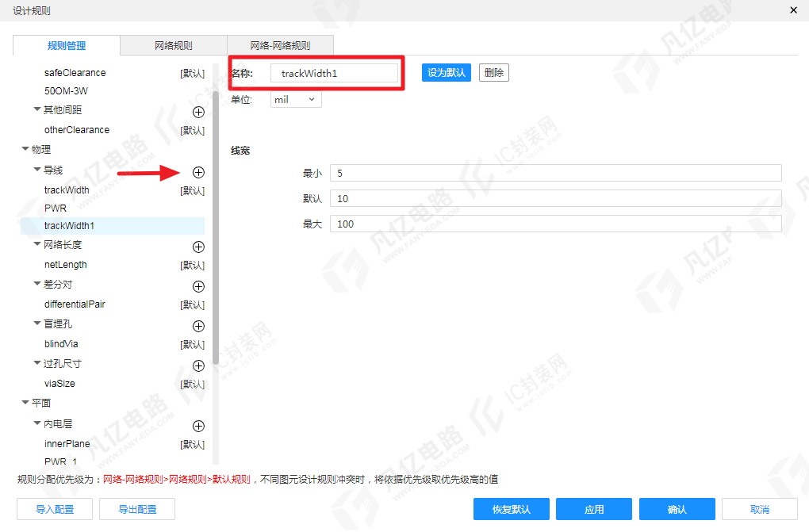The height and width of the screenshot is (532, 809).
Task: Add a new rule under 其他间距
Action: point(198,112)
